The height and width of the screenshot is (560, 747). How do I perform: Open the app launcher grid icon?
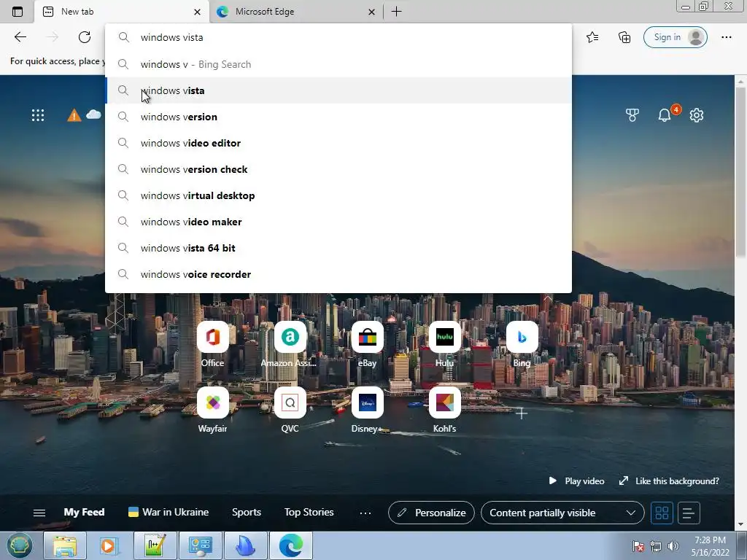[38, 115]
